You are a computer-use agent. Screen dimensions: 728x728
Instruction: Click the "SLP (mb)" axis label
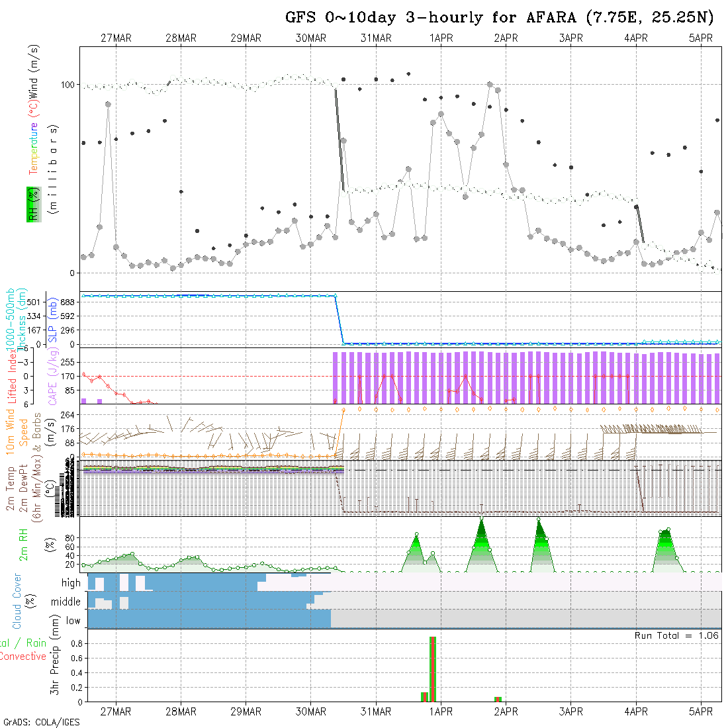52,320
